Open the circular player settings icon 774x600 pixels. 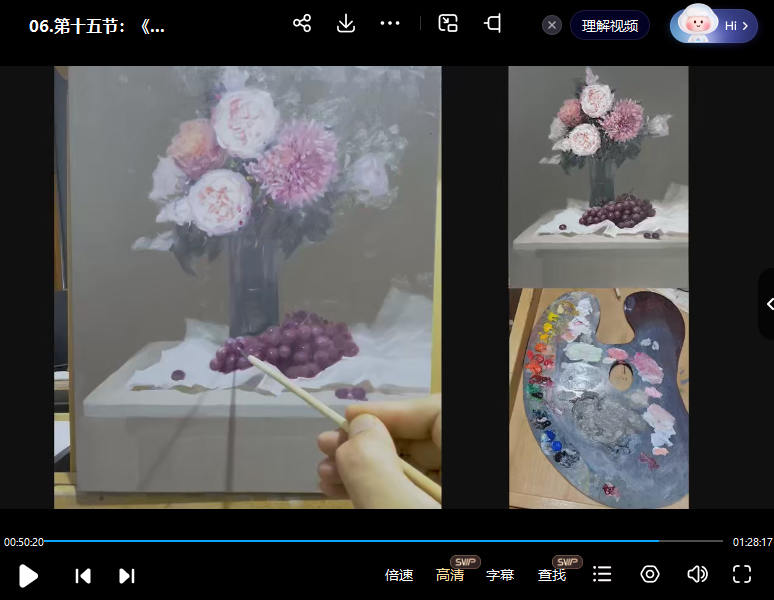(x=650, y=574)
